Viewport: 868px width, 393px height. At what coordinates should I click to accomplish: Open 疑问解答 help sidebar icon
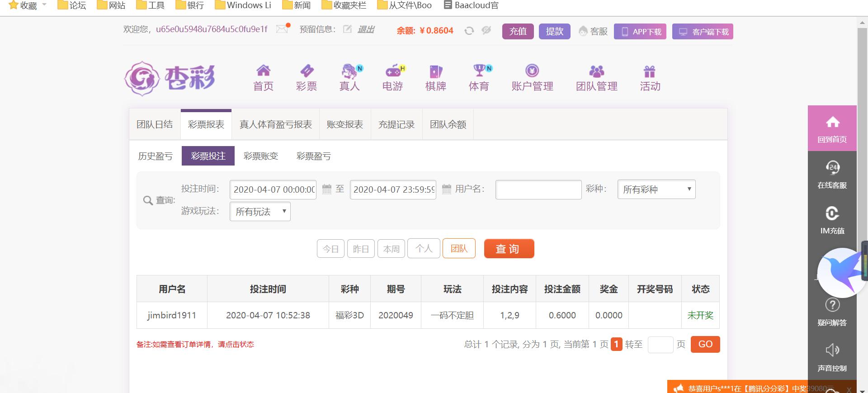[832, 305]
